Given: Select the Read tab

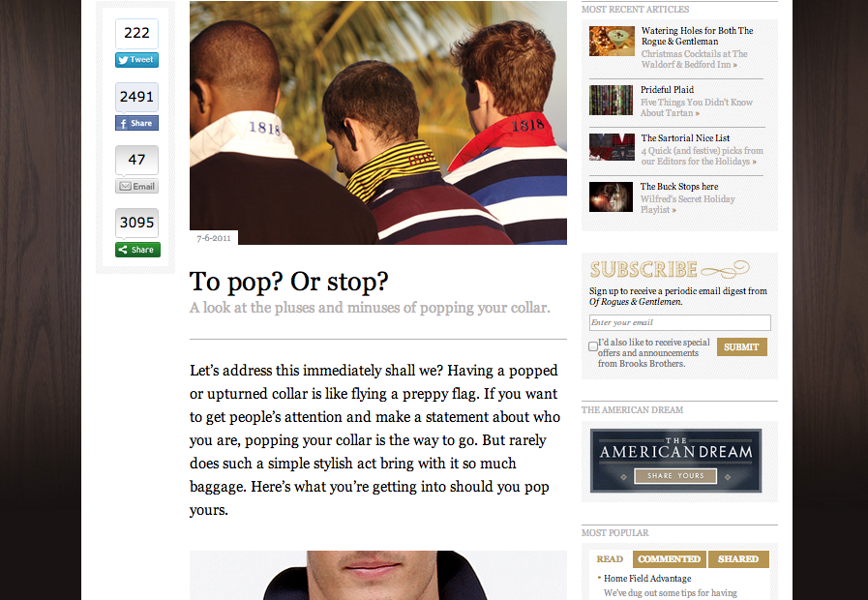Looking at the screenshot, I should pos(610,559).
